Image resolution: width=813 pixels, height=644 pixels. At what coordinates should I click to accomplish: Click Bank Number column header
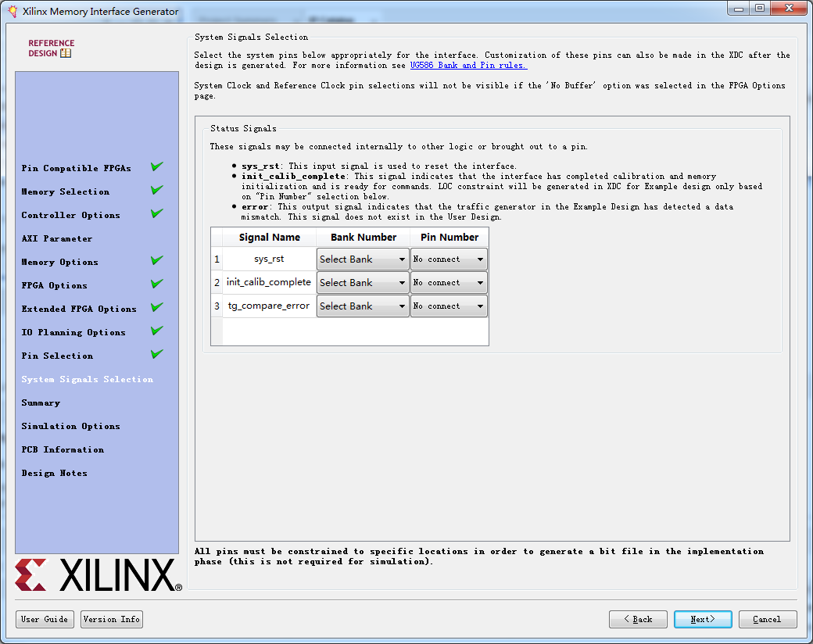363,238
